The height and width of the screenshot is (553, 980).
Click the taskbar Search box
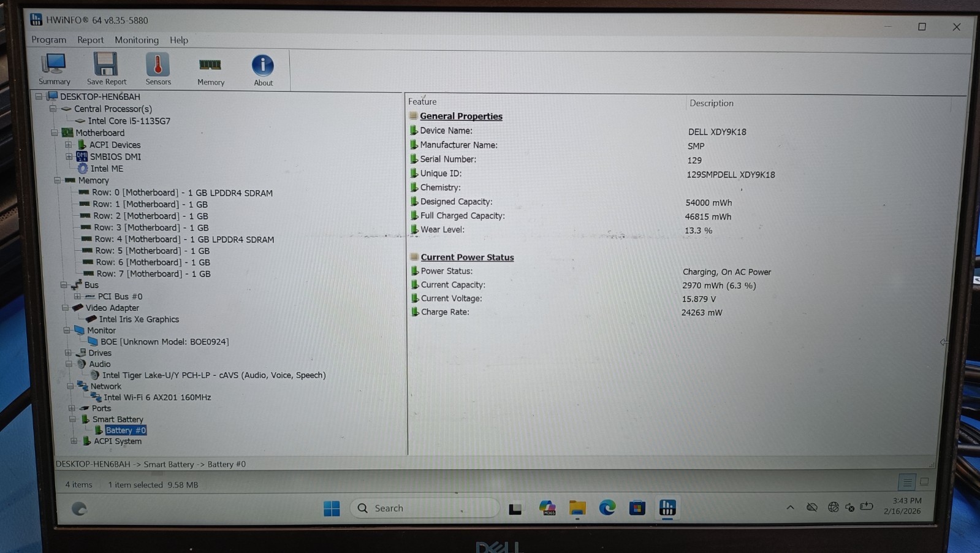click(x=425, y=508)
